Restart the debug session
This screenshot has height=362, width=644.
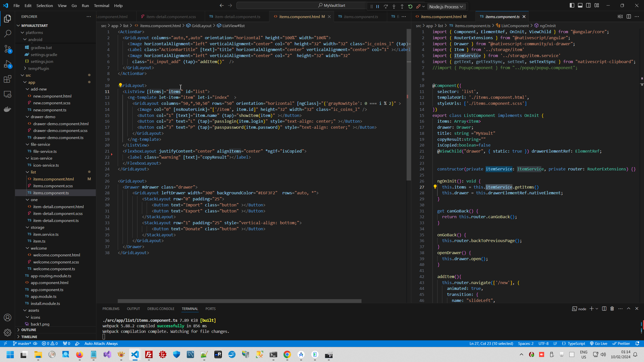point(410,7)
